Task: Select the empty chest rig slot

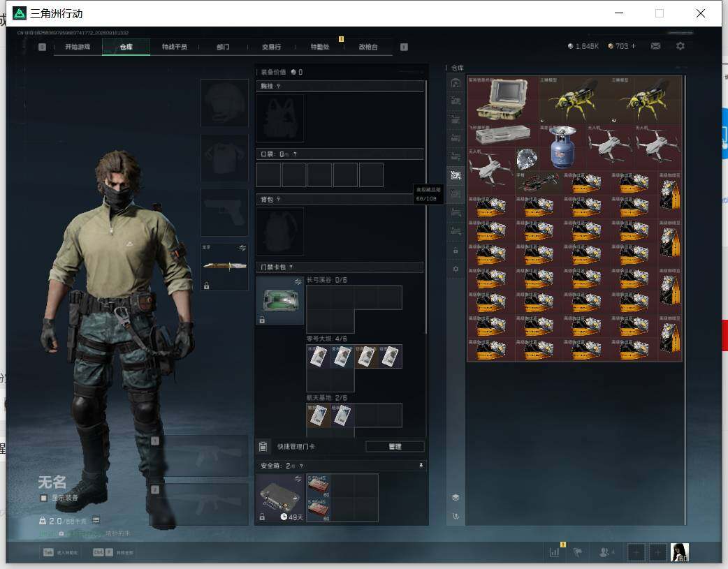Action: pyautogui.click(x=280, y=118)
